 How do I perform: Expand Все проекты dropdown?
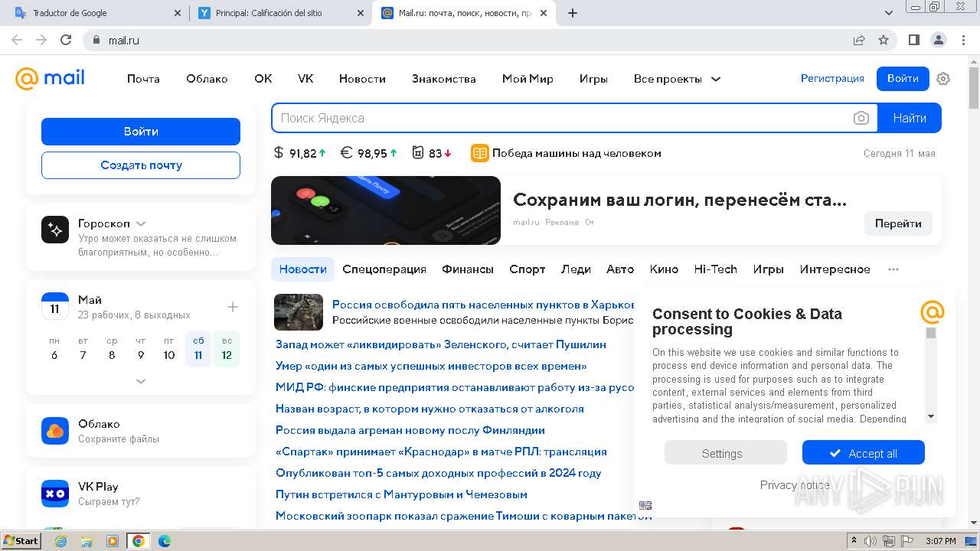coord(677,79)
